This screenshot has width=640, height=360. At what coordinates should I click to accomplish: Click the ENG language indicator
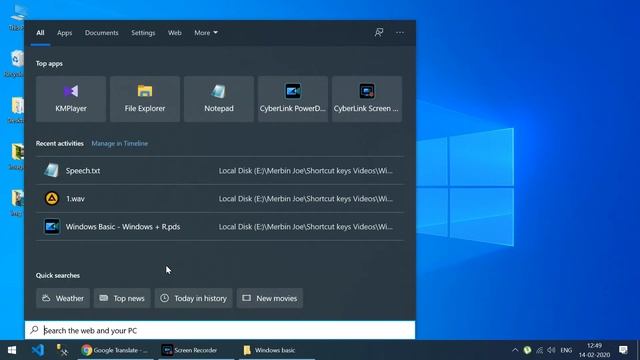566,350
